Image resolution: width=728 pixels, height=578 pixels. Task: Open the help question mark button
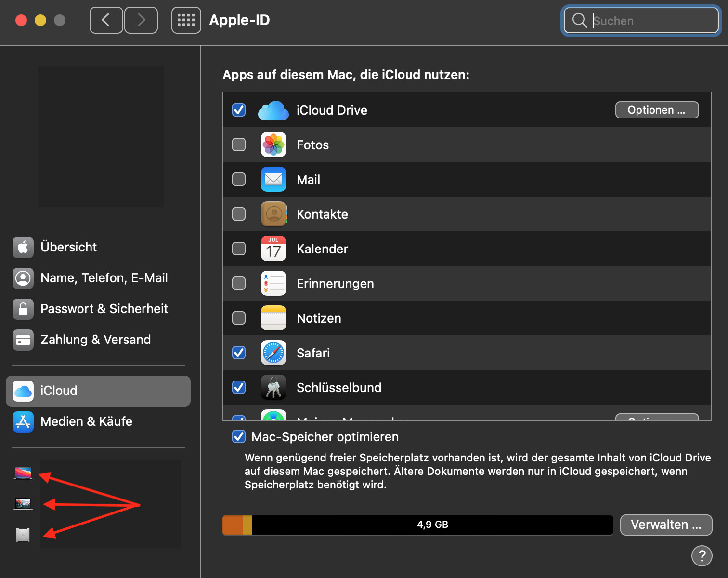pos(702,556)
